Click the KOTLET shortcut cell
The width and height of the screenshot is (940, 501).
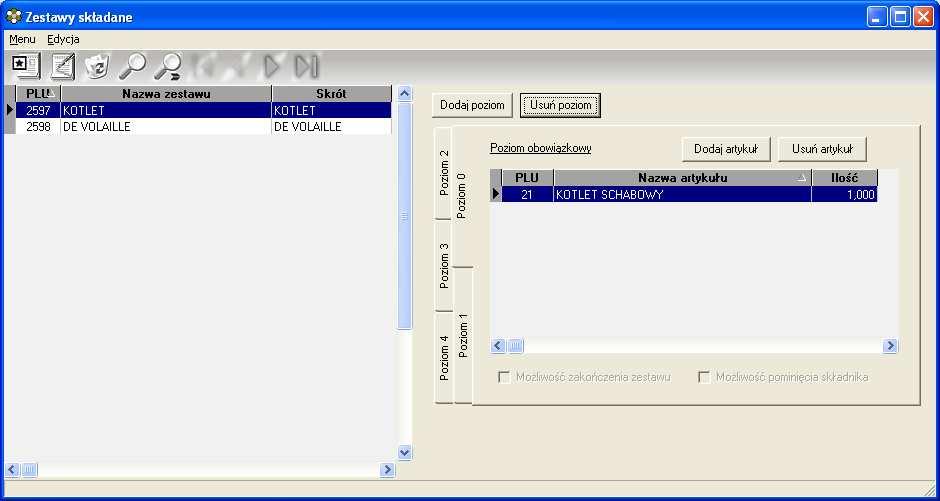[332, 110]
